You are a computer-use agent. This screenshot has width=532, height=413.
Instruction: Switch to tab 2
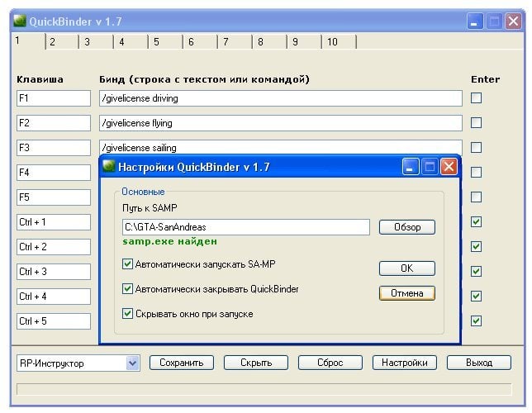click(x=62, y=42)
